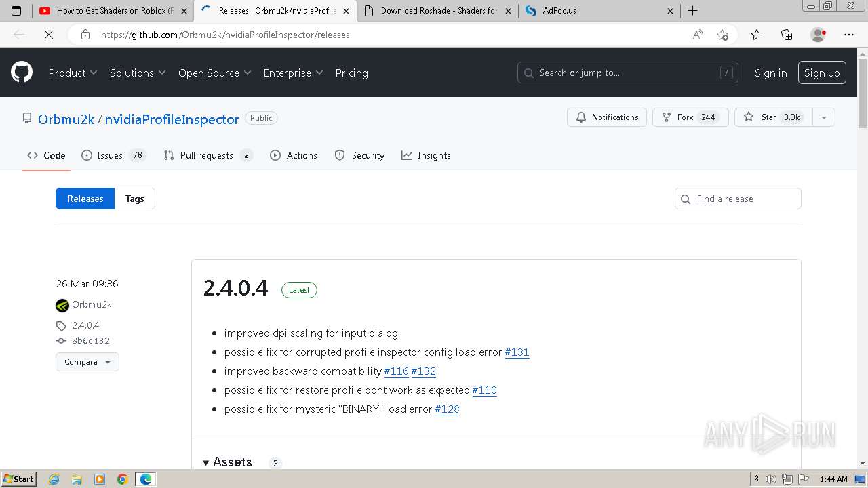Screen dimensions: 868x488
Task: Click the Latest release badge
Action: coord(299,290)
